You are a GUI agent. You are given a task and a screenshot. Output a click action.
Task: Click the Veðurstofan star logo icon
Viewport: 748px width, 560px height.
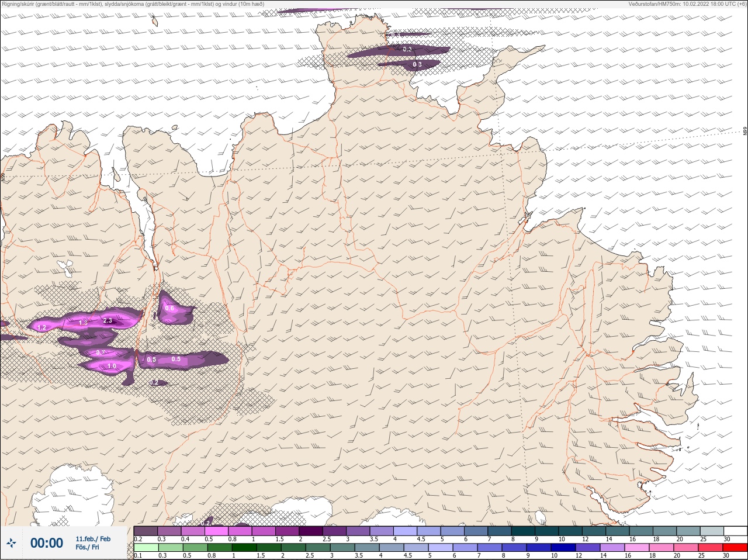click(11, 543)
